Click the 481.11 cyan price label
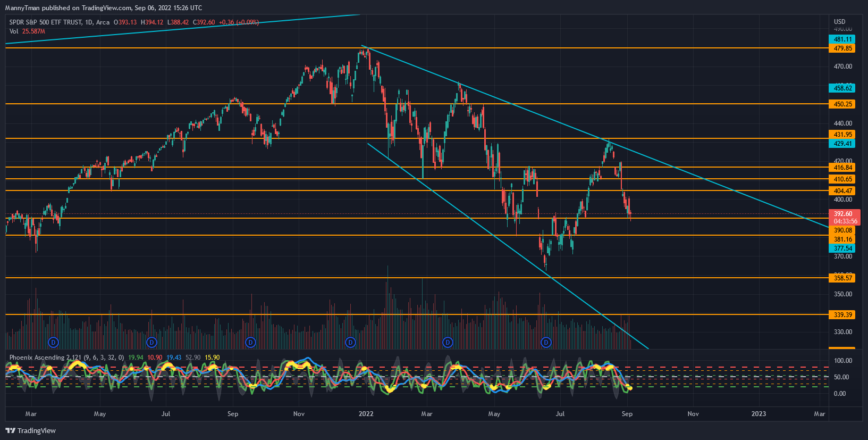868x440 pixels. [842, 39]
